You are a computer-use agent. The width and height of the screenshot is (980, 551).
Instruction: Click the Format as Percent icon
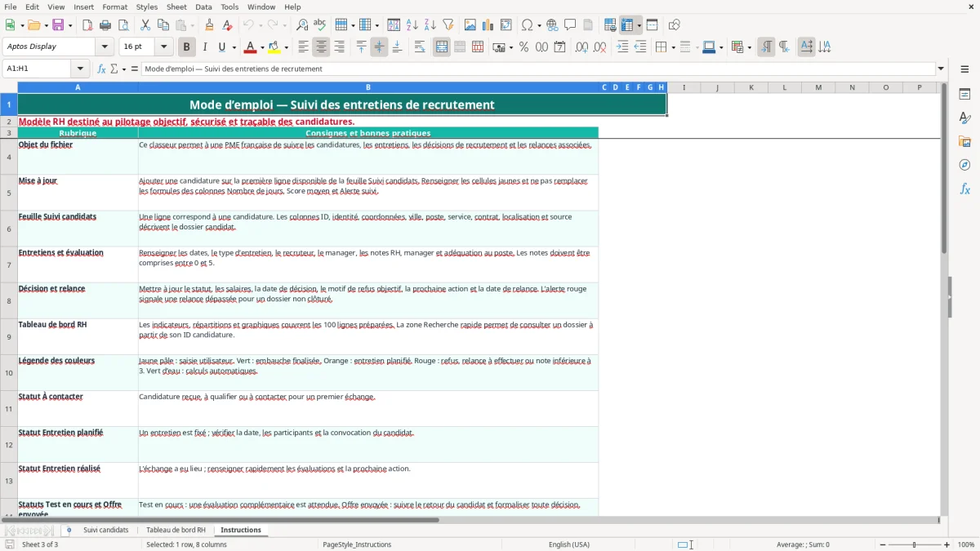point(523,47)
